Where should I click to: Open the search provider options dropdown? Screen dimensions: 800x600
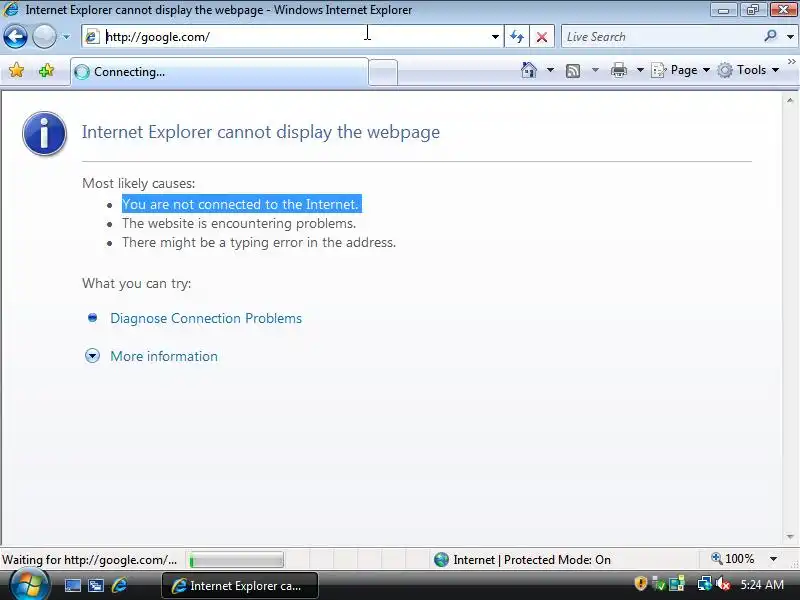tap(790, 37)
